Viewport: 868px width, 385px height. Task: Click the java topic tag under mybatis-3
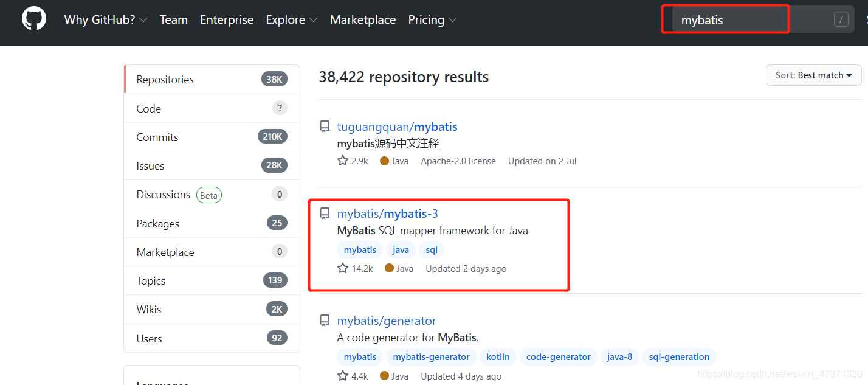coord(401,250)
